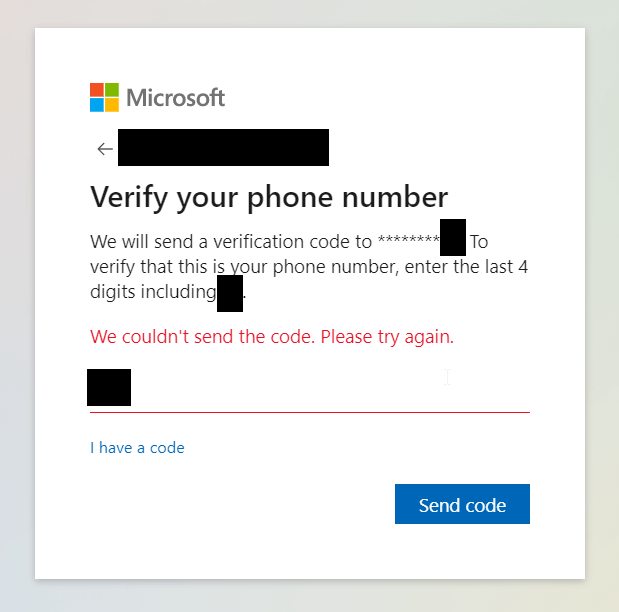Click the redaction box after "digits including"
Image resolution: width=619 pixels, height=612 pixels.
point(230,293)
